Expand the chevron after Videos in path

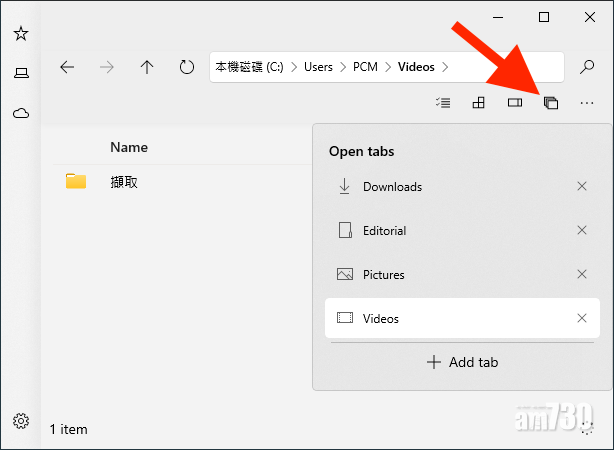(x=446, y=67)
